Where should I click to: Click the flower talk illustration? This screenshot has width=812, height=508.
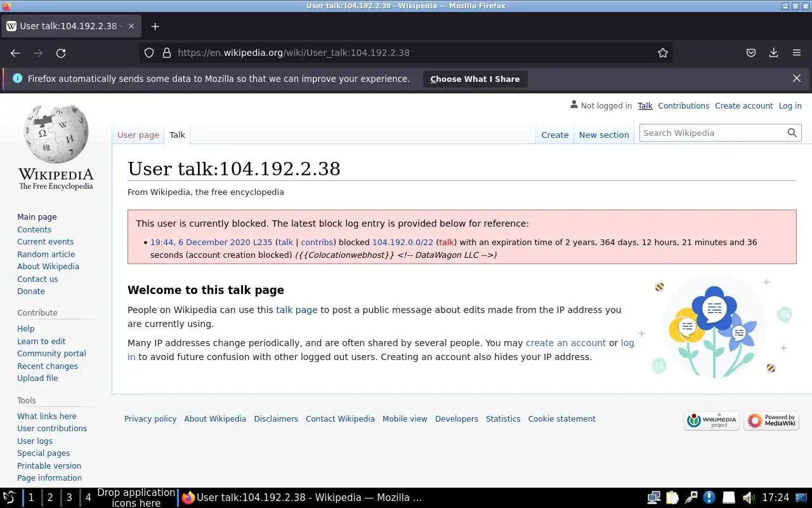[x=714, y=327]
